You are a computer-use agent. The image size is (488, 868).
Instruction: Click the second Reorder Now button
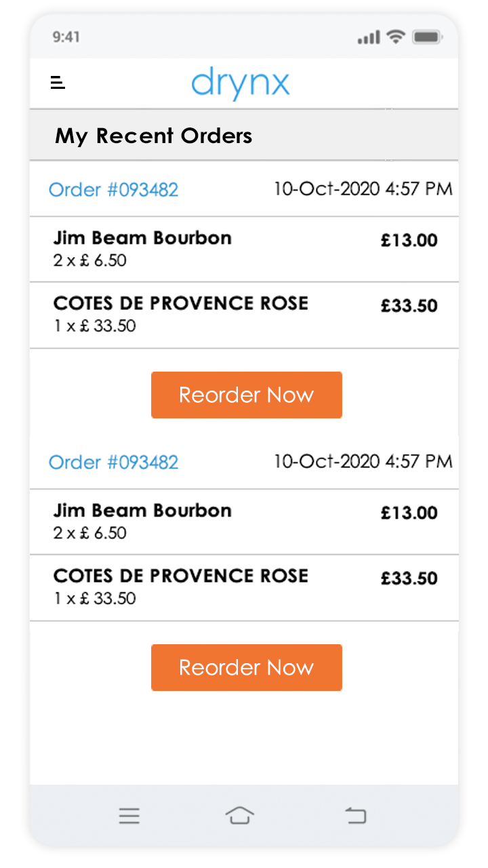(x=246, y=667)
